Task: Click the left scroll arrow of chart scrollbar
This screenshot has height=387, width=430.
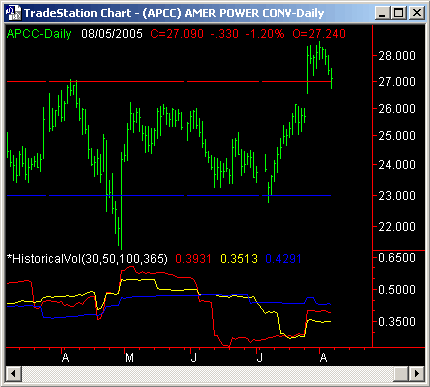Action: pos(13,373)
